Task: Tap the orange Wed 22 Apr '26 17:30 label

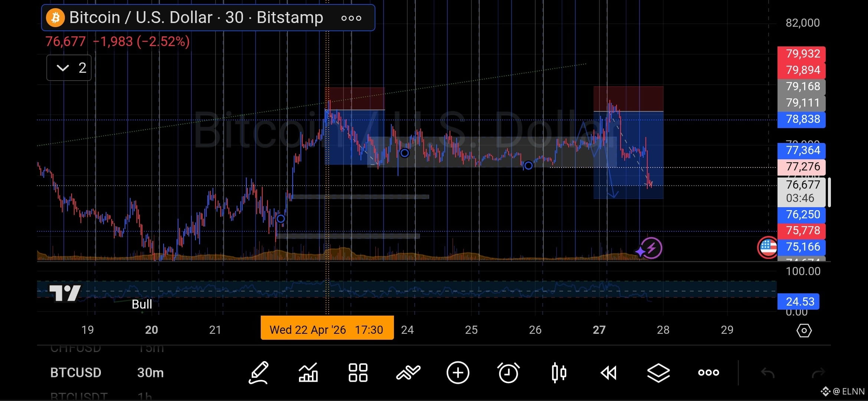Action: pyautogui.click(x=327, y=328)
